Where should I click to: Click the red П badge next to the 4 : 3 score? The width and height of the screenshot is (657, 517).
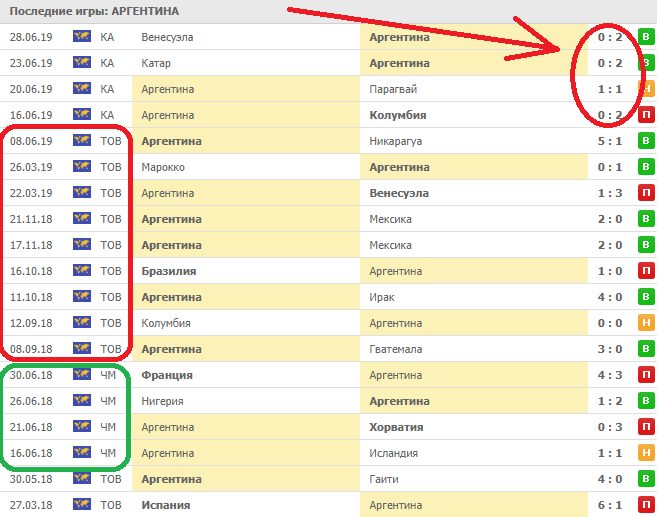[x=646, y=375]
